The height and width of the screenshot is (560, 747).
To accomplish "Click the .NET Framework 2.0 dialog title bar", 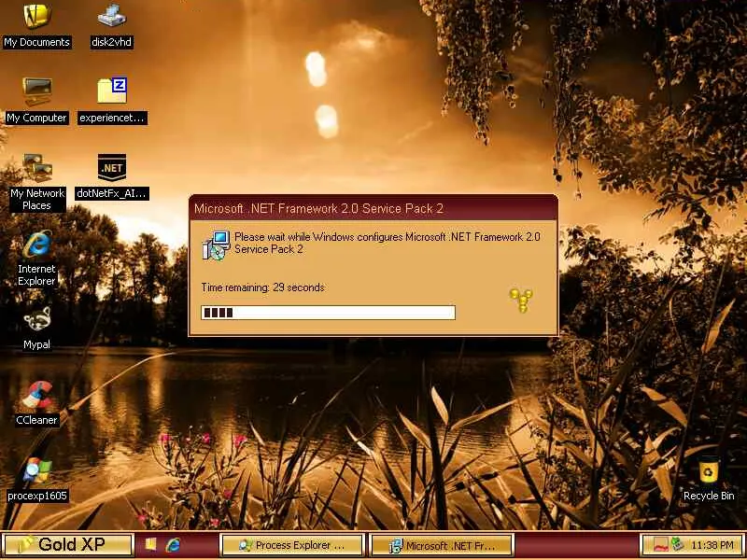I will (x=373, y=208).
